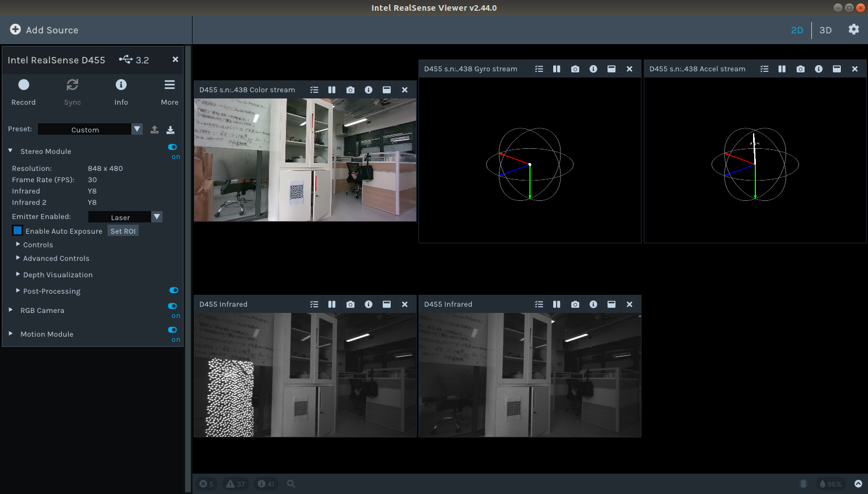The height and width of the screenshot is (494, 868).
Task: Toggle the Stereo Module on/off switch
Action: tap(173, 147)
